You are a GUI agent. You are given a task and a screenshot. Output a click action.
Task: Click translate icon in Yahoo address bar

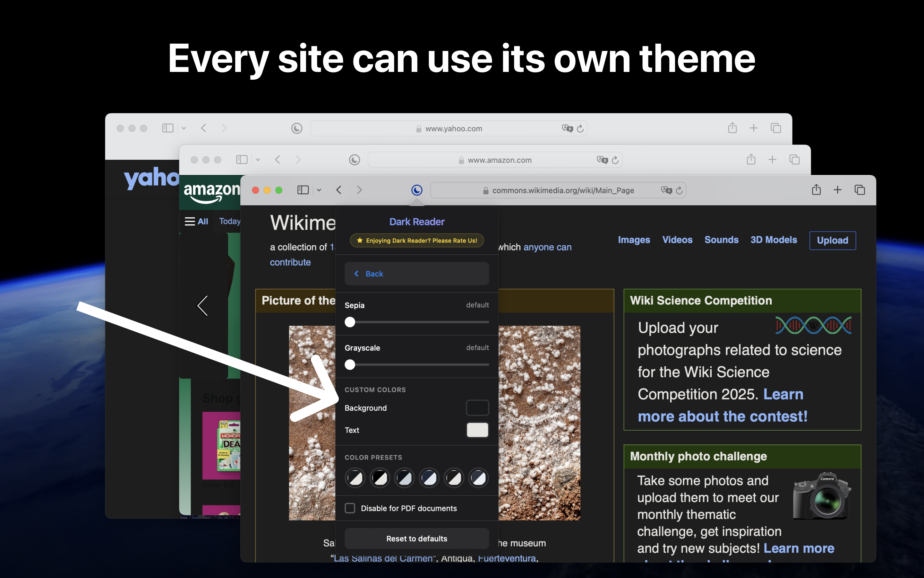coord(567,128)
